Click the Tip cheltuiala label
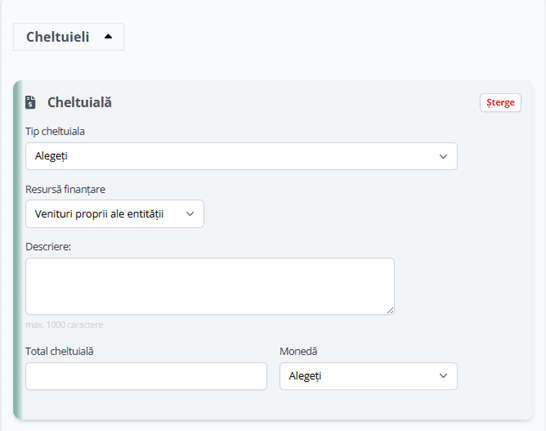 55,131
